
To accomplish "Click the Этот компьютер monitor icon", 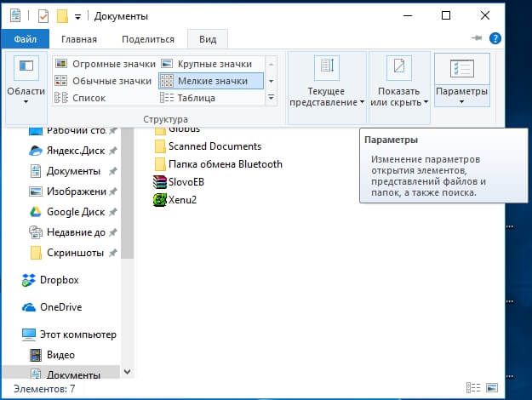I will point(29,334).
